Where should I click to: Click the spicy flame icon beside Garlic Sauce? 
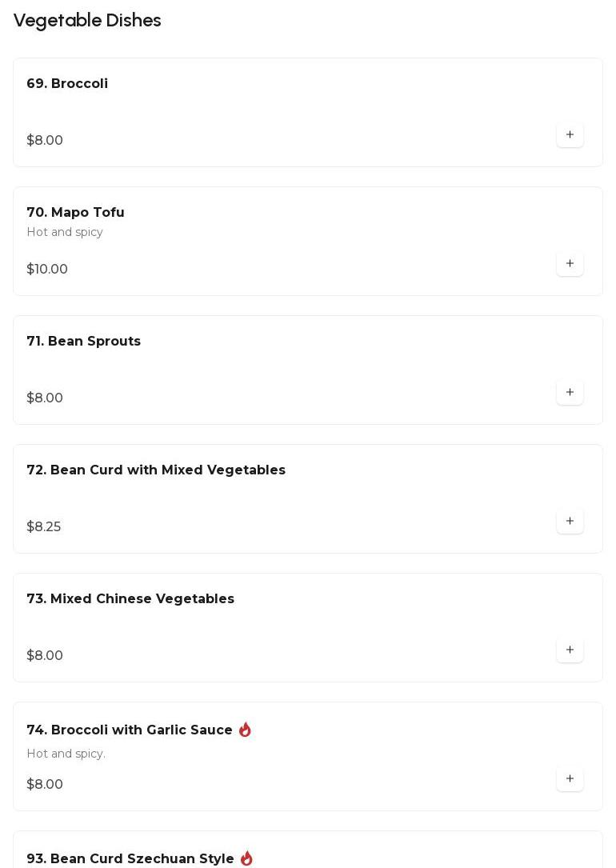click(245, 730)
